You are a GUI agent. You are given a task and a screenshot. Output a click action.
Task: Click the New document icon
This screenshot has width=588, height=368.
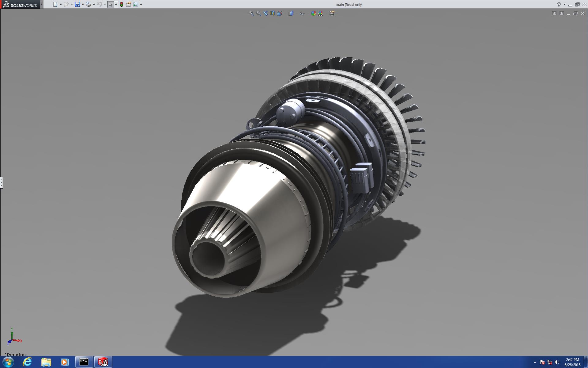pos(55,4)
